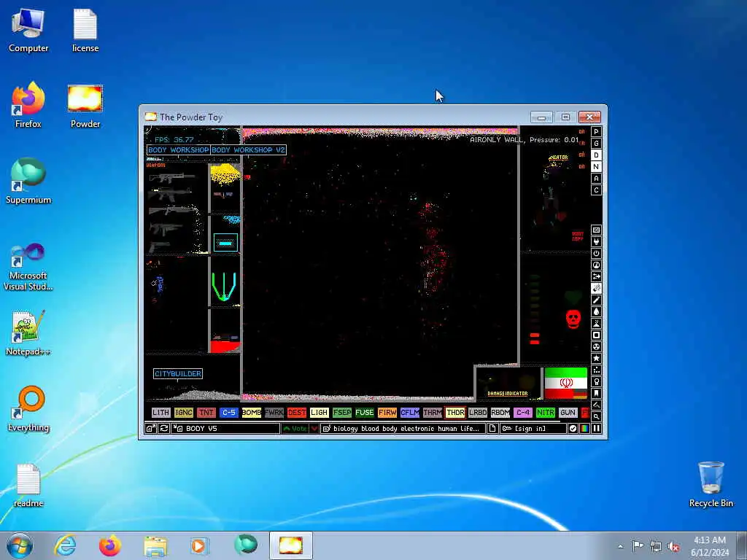The image size is (747, 560).
Task: Select the RBDM element
Action: point(500,413)
